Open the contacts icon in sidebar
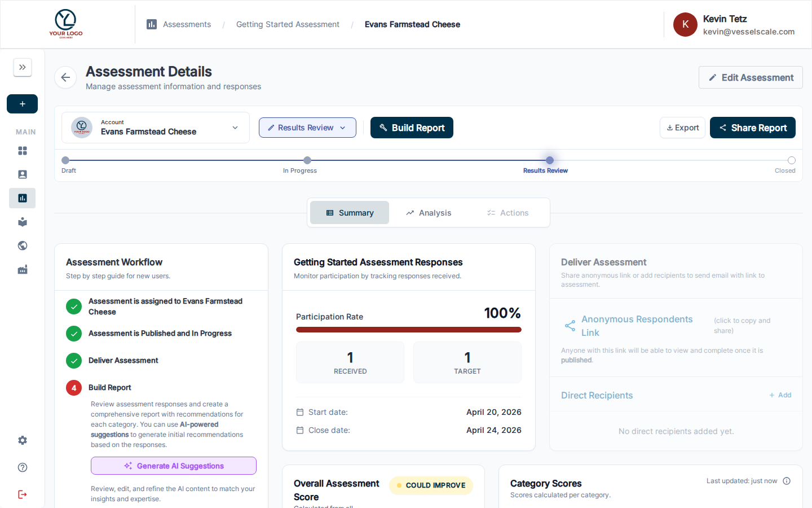Viewport: 812px width, 508px height. (23, 174)
